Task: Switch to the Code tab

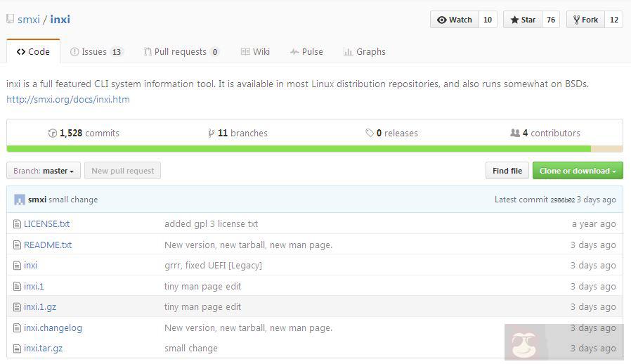Action: point(33,51)
